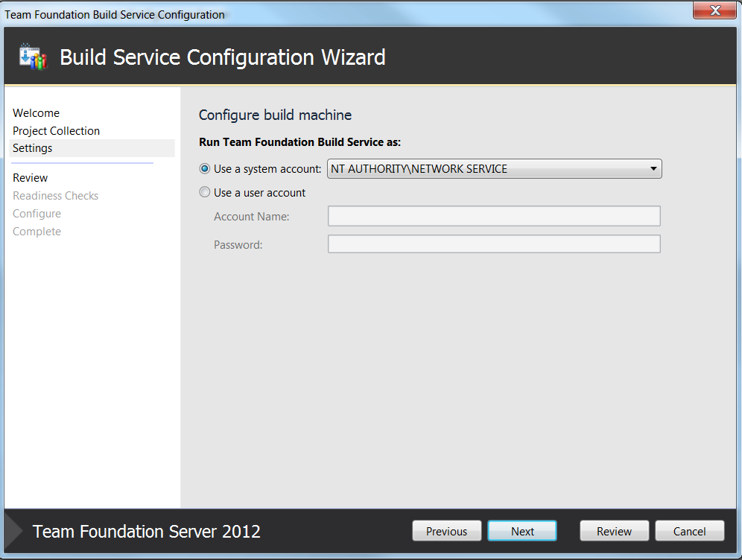Jump to the Review step in sidebar
This screenshot has height=560, width=742.
[x=31, y=178]
